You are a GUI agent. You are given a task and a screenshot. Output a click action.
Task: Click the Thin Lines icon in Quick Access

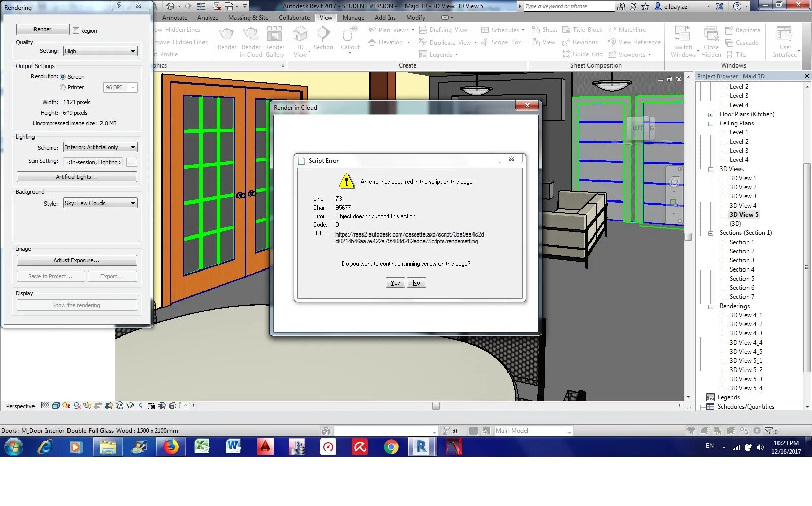pos(201,6)
